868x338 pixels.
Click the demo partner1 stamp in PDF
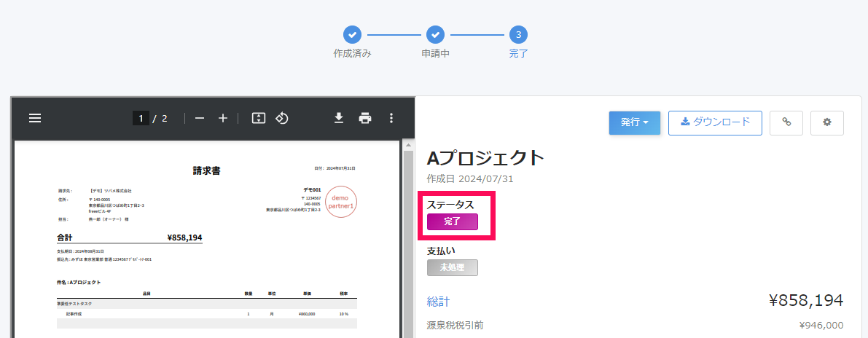tap(341, 202)
